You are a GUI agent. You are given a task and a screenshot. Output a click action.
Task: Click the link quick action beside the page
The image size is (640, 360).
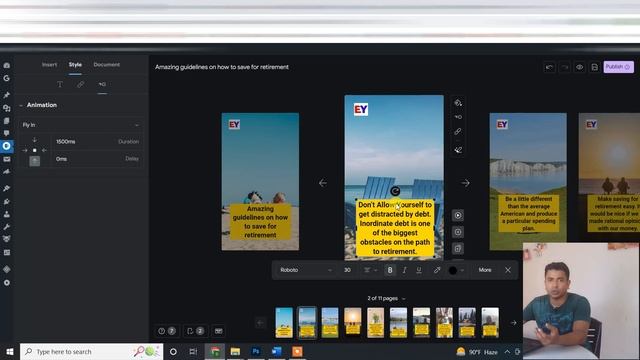tap(458, 131)
